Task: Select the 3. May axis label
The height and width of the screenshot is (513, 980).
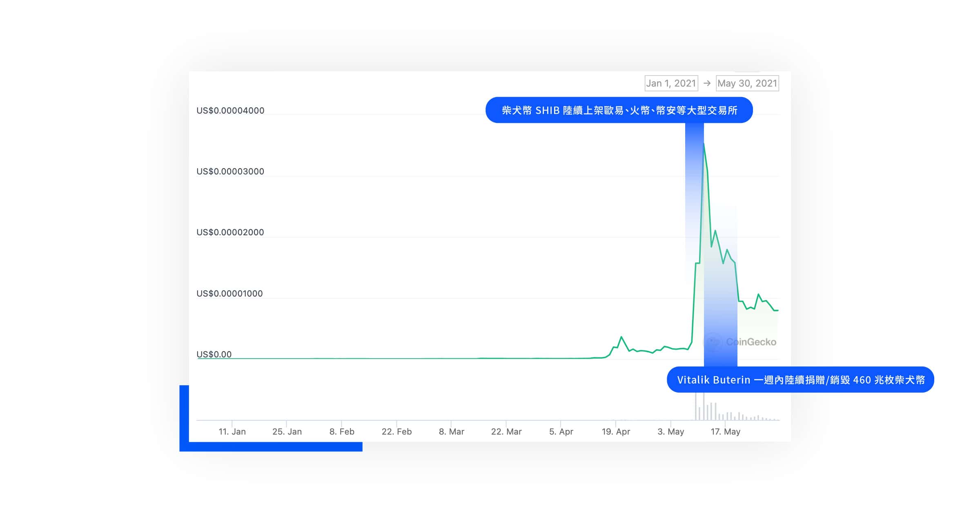Action: pos(670,432)
